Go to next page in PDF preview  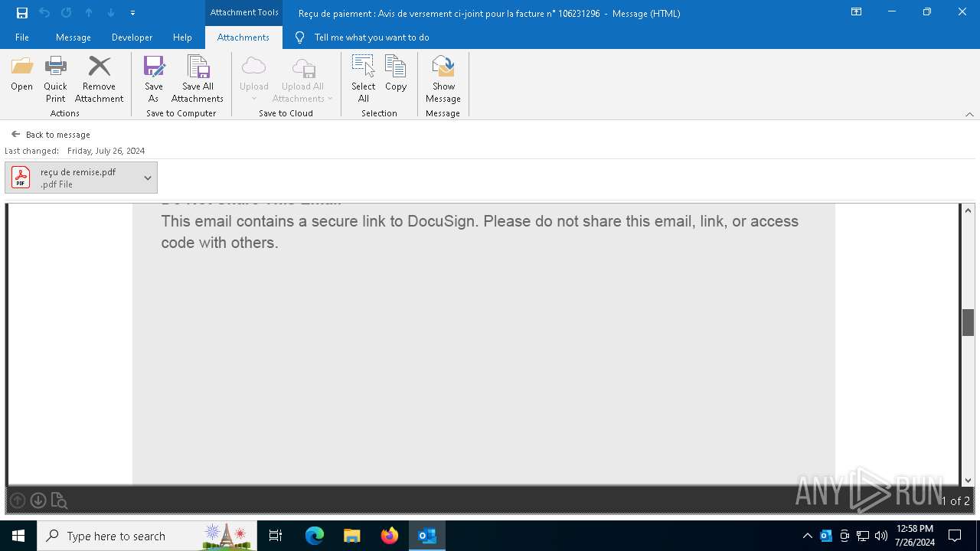(38, 500)
